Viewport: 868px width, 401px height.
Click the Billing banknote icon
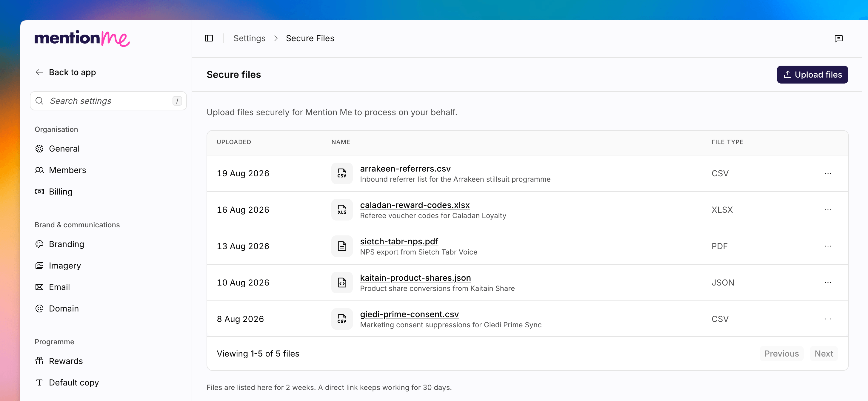39,192
